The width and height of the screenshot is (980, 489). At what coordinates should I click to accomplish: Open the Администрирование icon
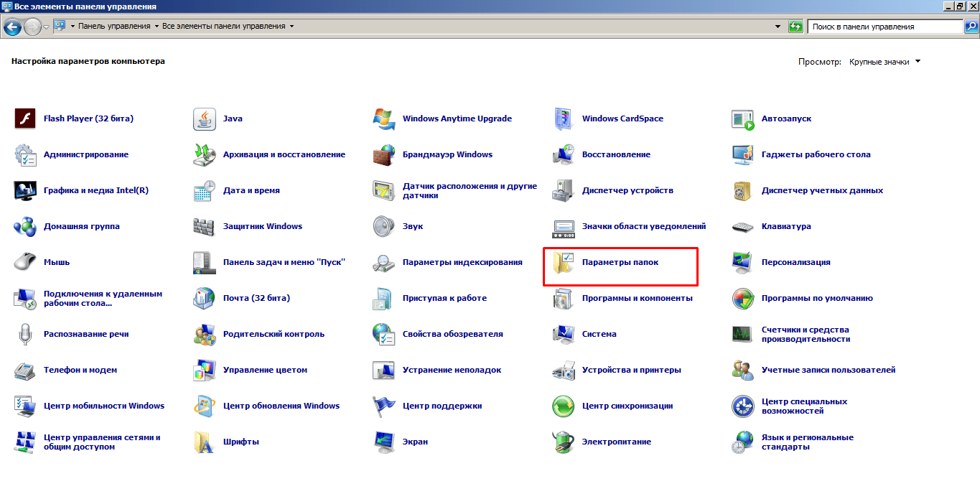click(25, 154)
